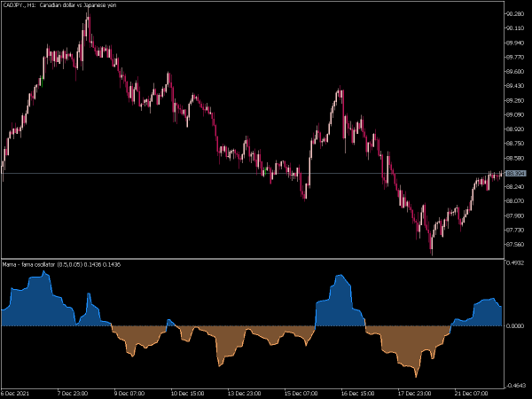The height and width of the screenshot is (399, 532).
Task: Select the 17 Dec 23:00 time label
Action: point(414,394)
